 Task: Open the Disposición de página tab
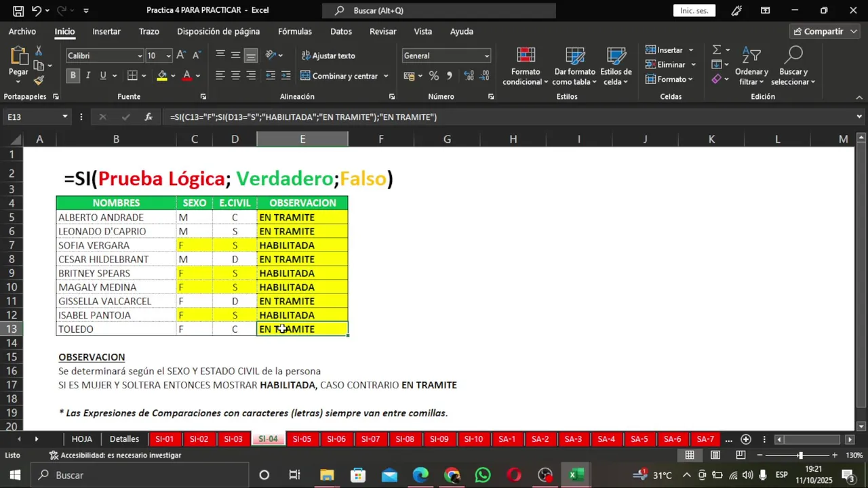(x=218, y=31)
